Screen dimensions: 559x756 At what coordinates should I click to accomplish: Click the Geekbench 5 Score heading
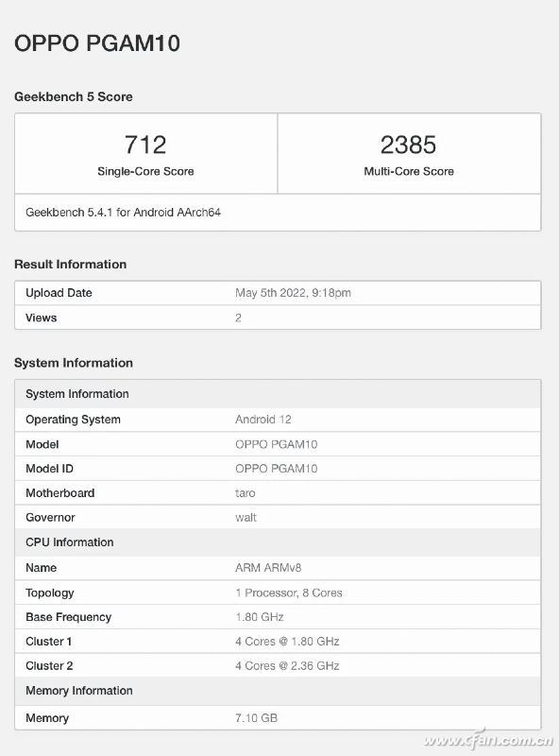point(74,96)
